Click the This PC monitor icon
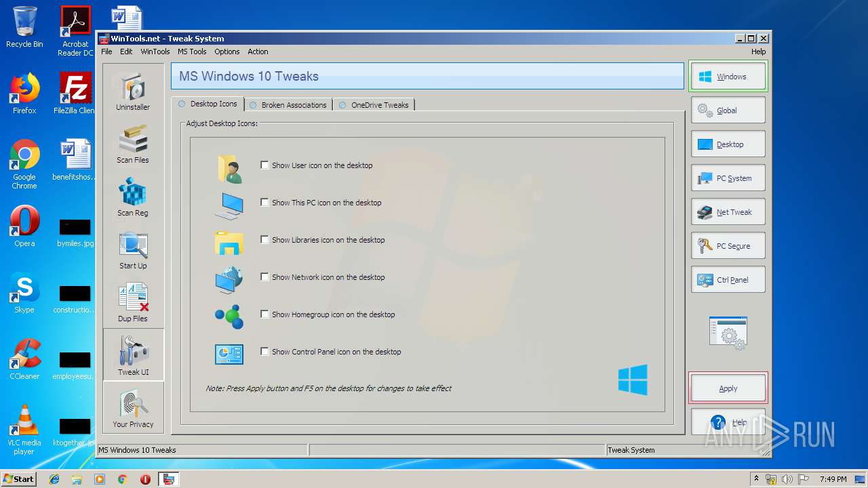Image resolution: width=868 pixels, height=488 pixels. point(229,205)
